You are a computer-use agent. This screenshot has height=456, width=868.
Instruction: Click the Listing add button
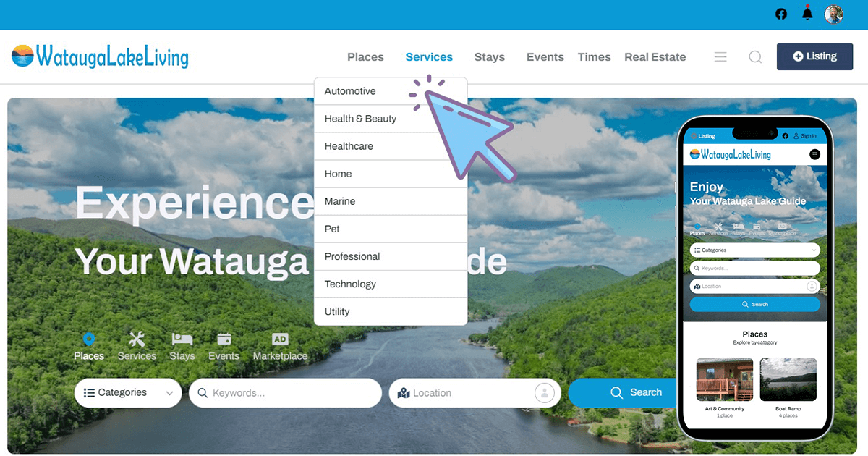point(815,56)
